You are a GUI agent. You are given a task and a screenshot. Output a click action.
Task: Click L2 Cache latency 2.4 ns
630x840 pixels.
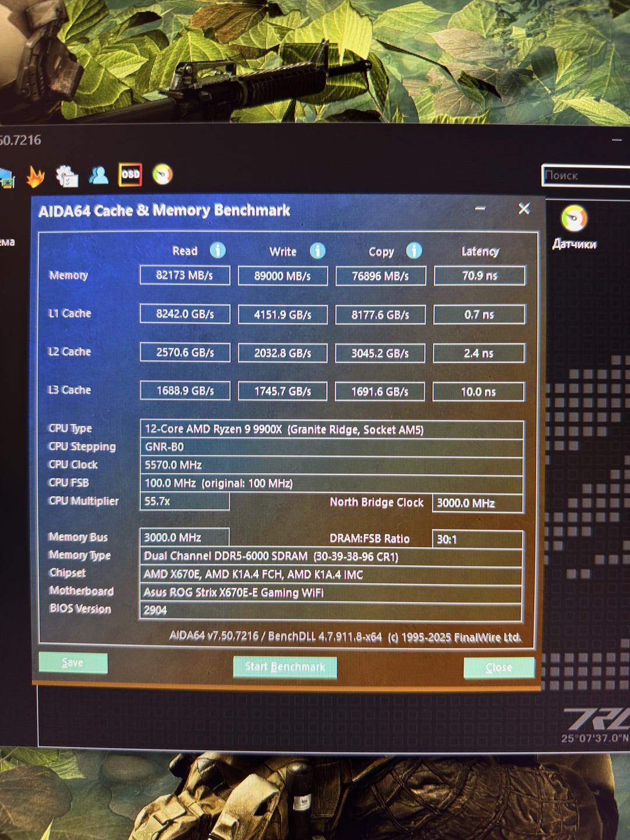coord(479,353)
